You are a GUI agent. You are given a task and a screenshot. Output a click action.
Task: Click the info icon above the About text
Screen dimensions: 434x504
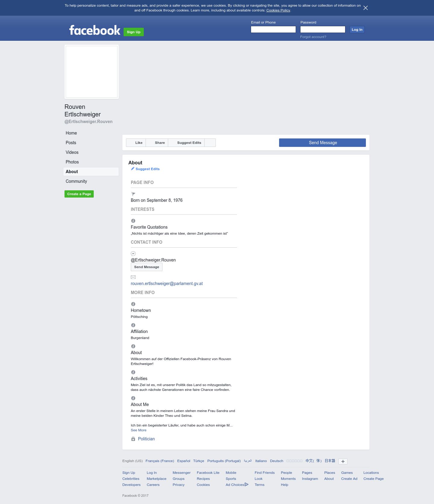133,346
